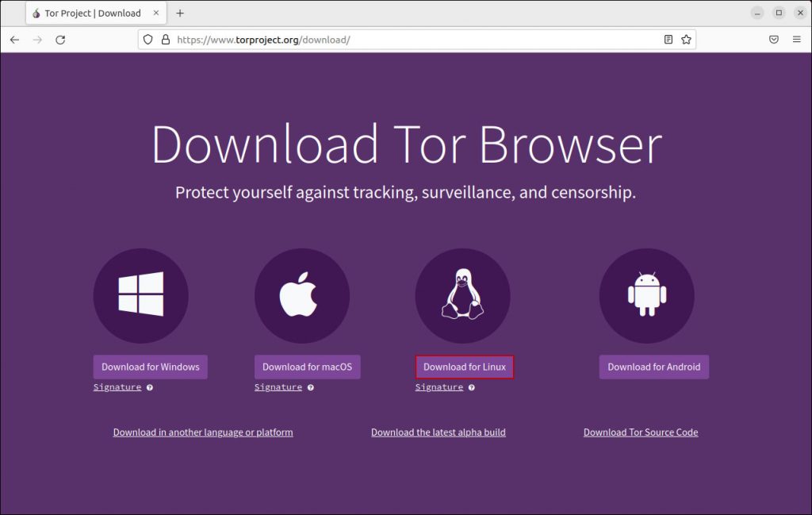This screenshot has height=515, width=812.
Task: Click the Windows logo icon
Action: [x=141, y=294]
